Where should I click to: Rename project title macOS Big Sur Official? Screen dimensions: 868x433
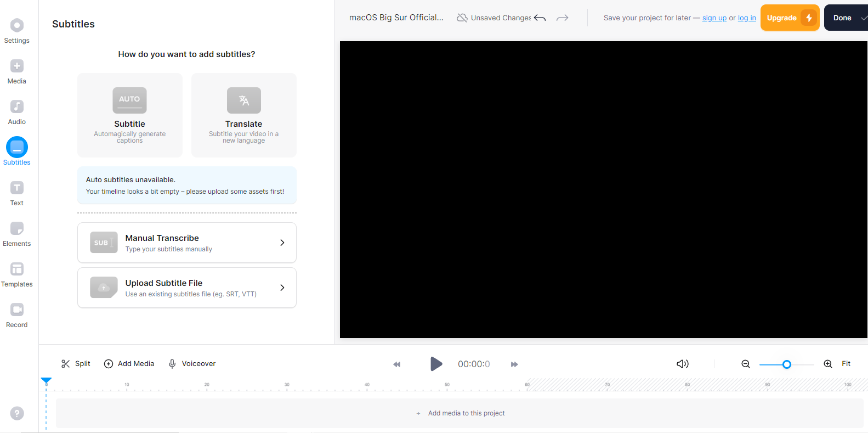tap(396, 18)
